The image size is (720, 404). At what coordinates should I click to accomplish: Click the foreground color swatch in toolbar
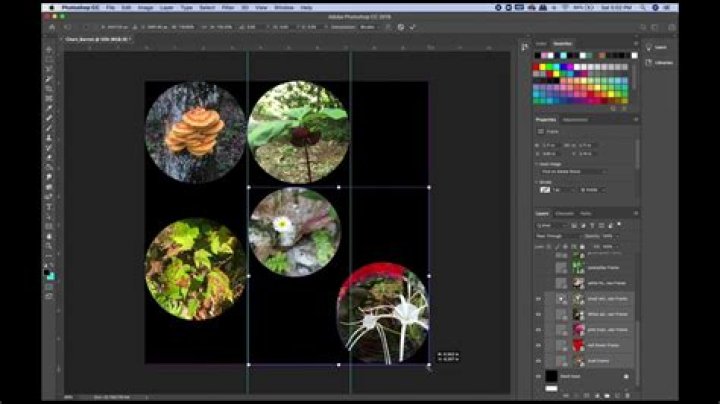click(x=46, y=273)
